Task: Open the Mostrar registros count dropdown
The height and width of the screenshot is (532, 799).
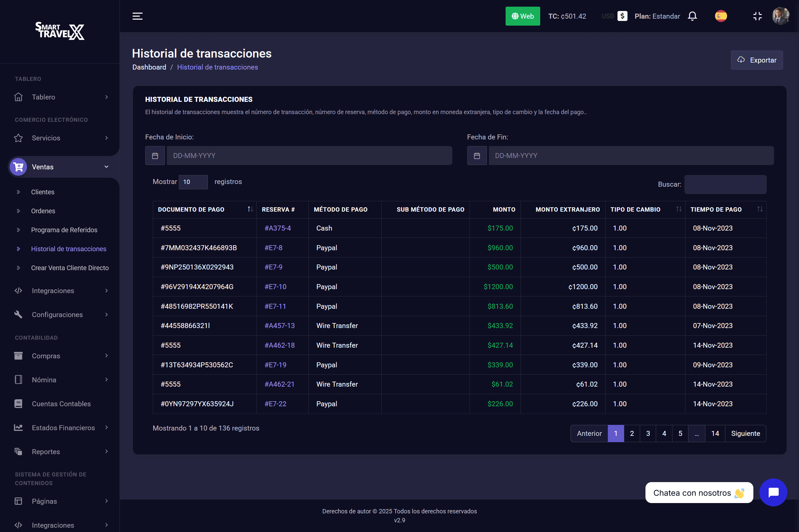Action: (x=193, y=182)
